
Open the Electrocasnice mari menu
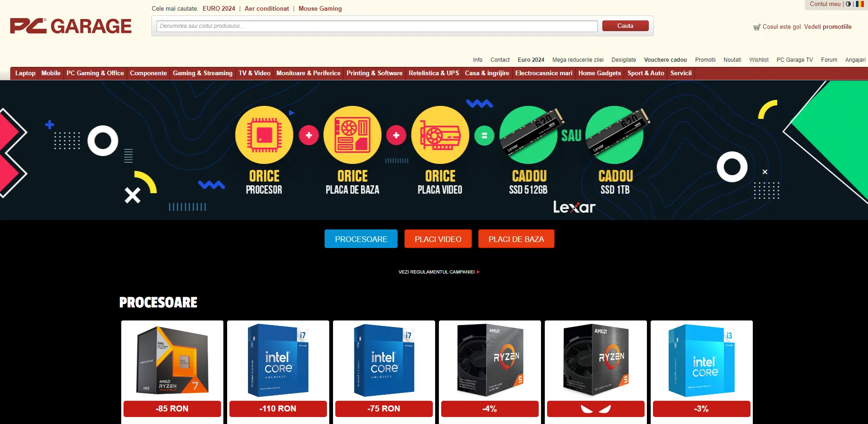544,73
